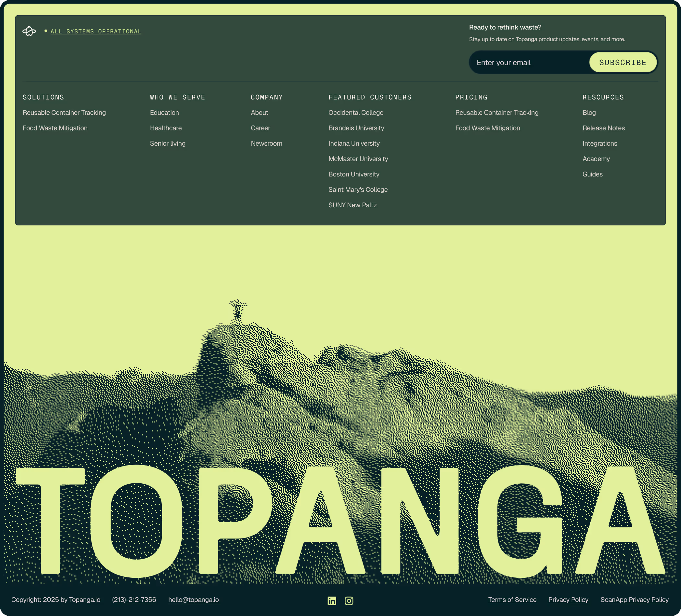Open the Instagram icon link
Viewport: 681px width, 616px height.
click(x=349, y=600)
